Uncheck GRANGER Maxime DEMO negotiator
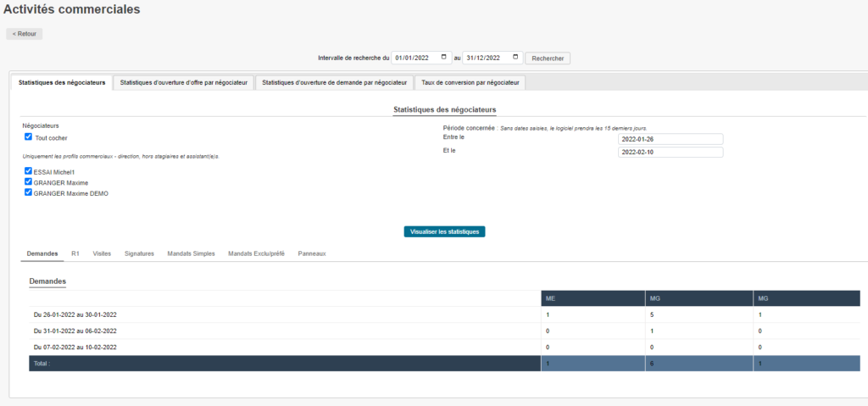The image size is (868, 406). coord(28,192)
